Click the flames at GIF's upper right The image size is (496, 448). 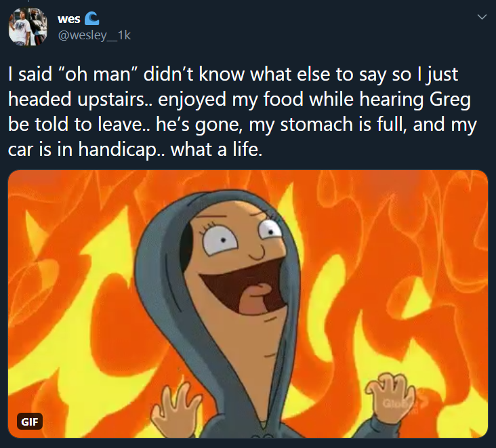point(411,222)
